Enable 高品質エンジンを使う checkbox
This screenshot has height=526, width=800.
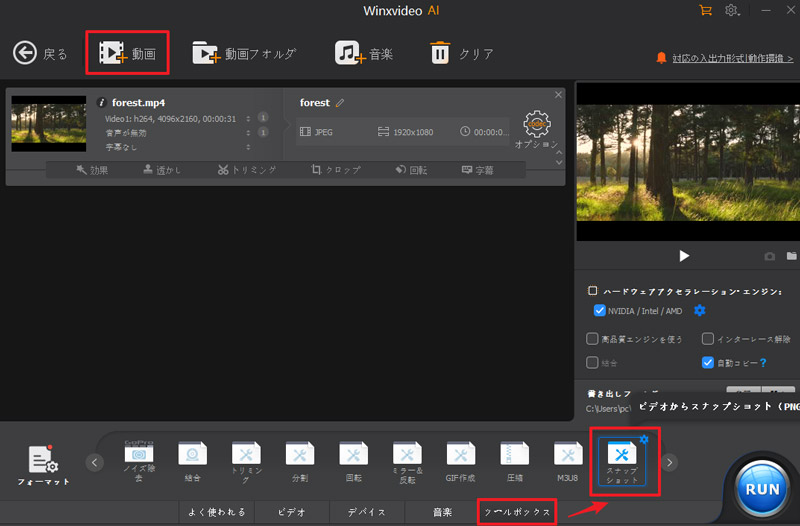point(593,339)
